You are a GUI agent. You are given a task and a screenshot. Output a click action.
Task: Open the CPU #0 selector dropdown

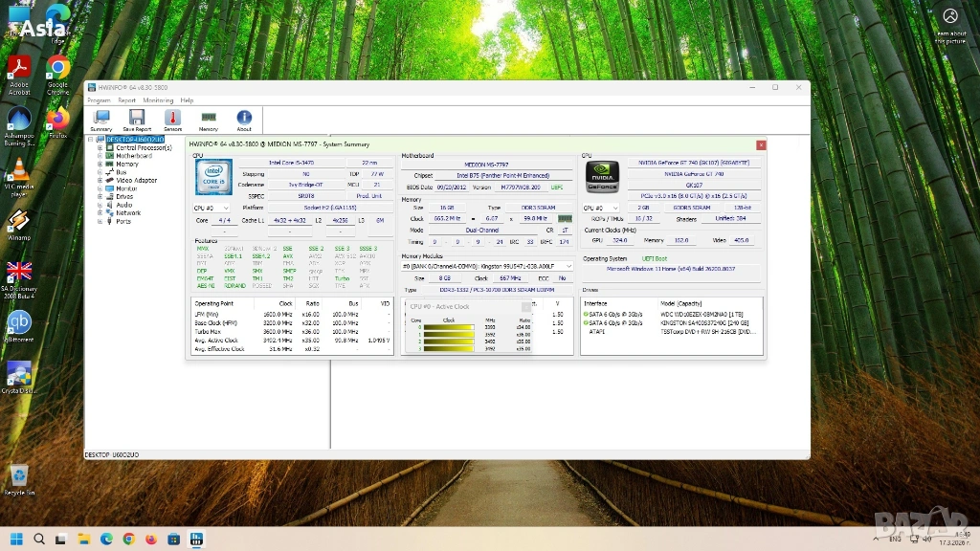point(212,208)
